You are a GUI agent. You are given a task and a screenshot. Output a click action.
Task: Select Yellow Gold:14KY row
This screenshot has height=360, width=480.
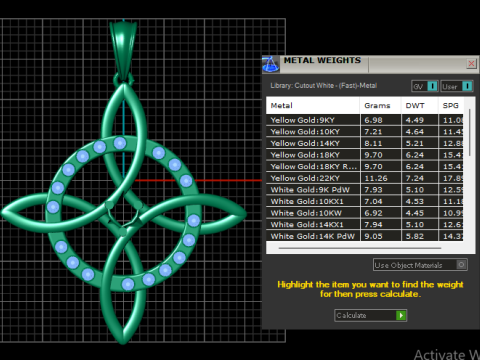pyautogui.click(x=365, y=143)
